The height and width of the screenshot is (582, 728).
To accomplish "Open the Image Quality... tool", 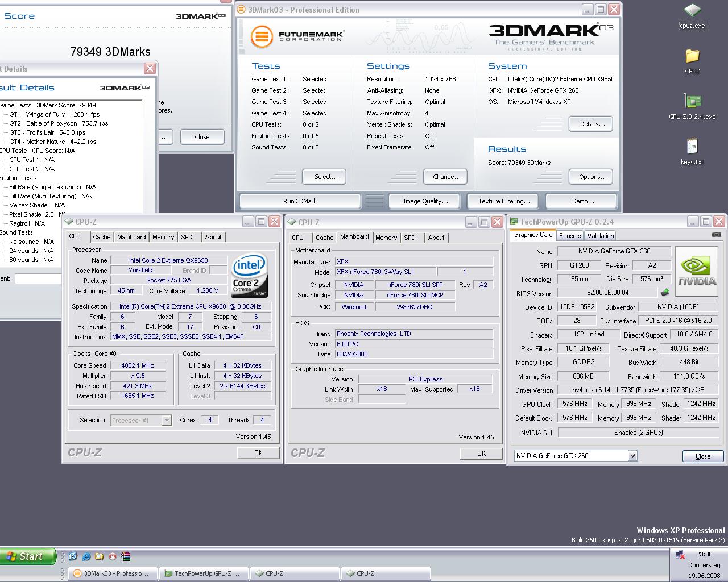I will pyautogui.click(x=425, y=201).
